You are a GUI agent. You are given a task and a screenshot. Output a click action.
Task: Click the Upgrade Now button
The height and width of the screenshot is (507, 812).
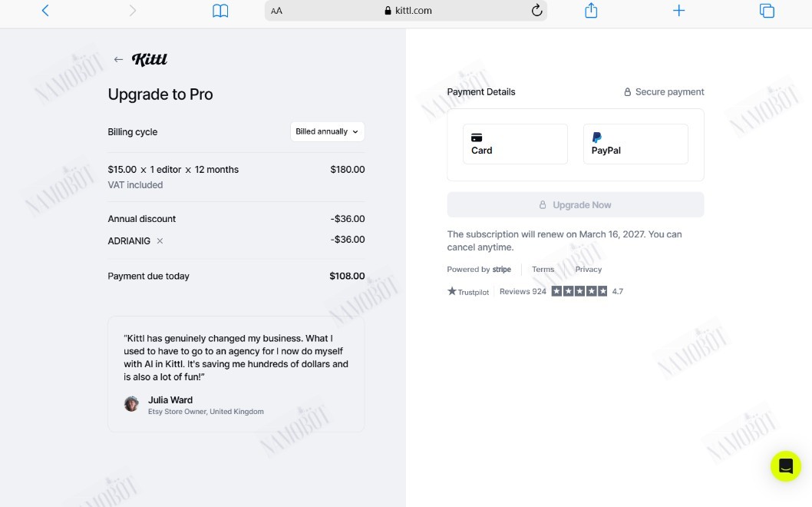(x=576, y=205)
